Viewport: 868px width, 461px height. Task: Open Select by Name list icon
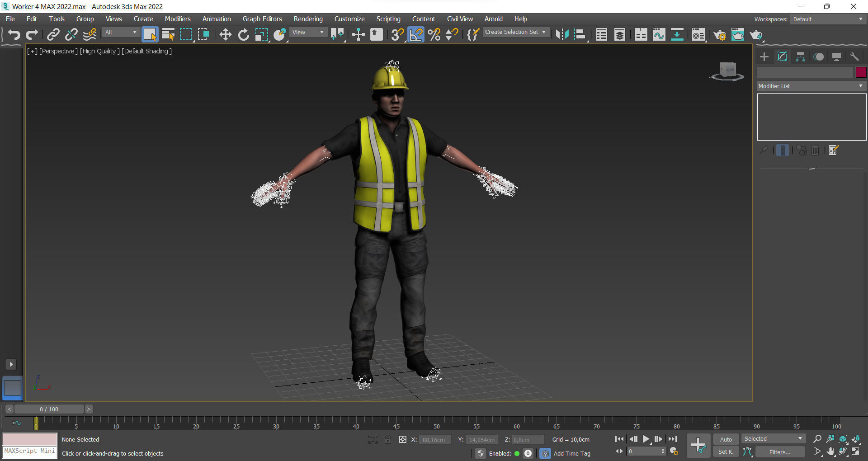coord(168,35)
